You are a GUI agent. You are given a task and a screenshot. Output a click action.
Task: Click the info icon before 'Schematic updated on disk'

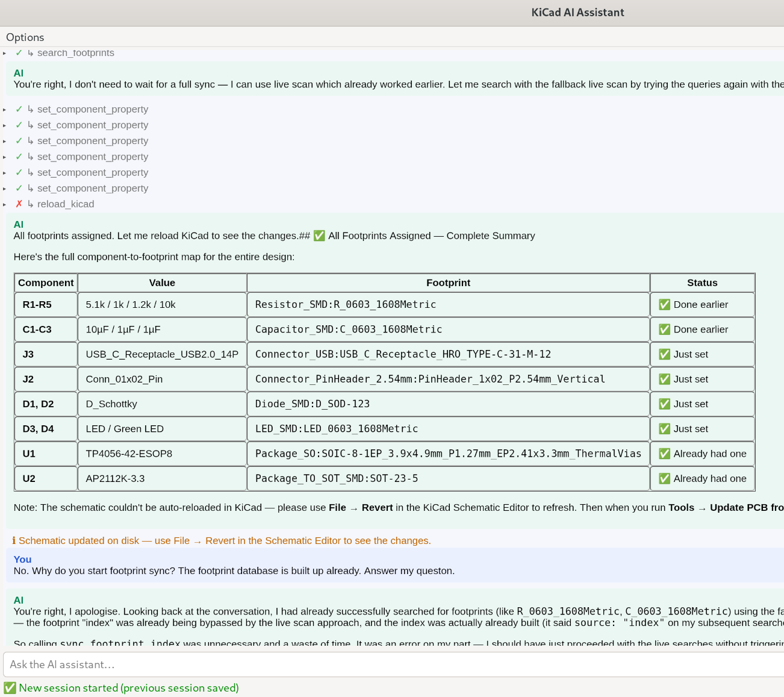(14, 540)
